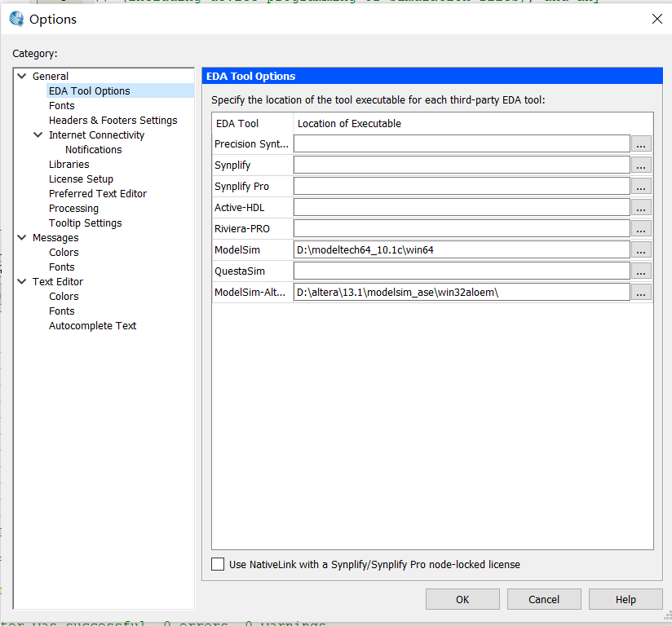The height and width of the screenshot is (626, 672).
Task: Collapse the Messages category
Action: pos(22,237)
